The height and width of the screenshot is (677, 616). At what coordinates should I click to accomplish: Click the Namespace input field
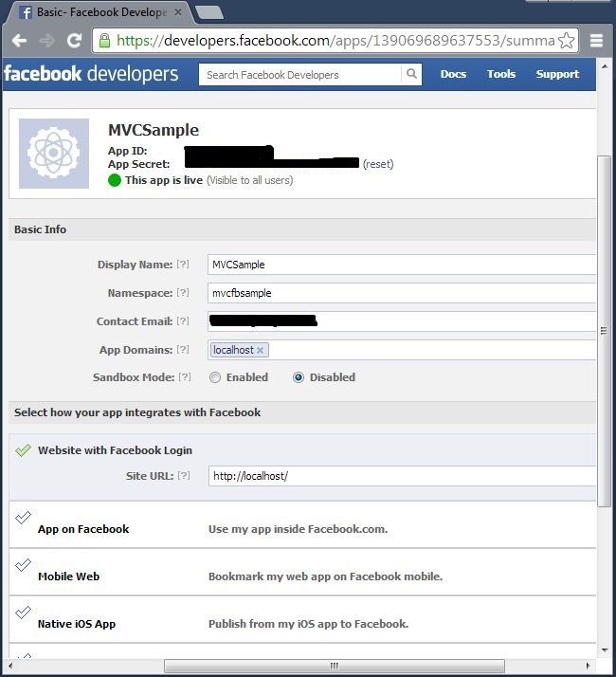(402, 293)
